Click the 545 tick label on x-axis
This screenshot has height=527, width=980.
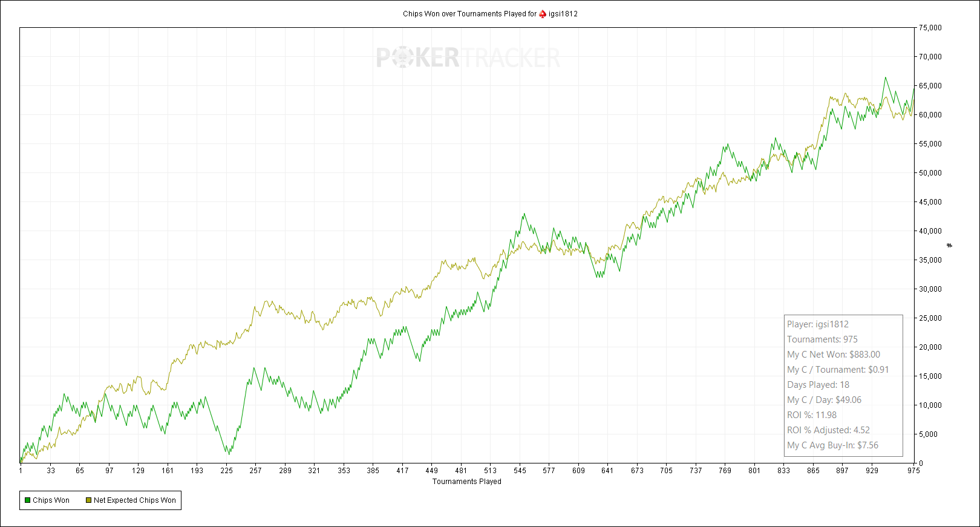(x=520, y=471)
